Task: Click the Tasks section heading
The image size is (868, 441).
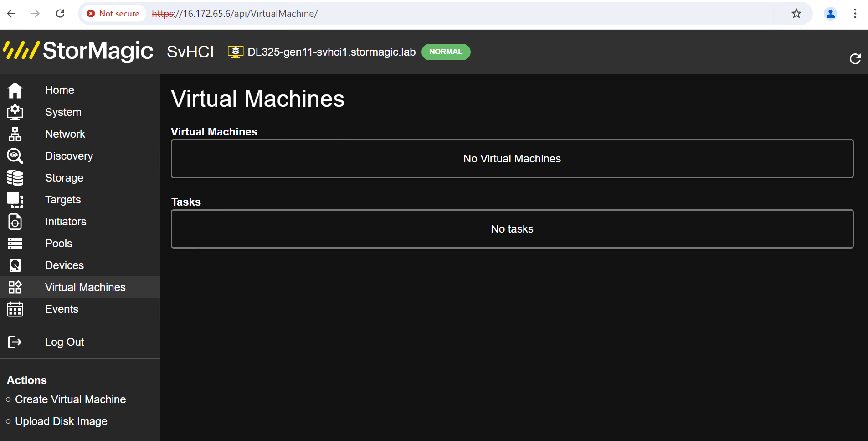Action: click(186, 202)
